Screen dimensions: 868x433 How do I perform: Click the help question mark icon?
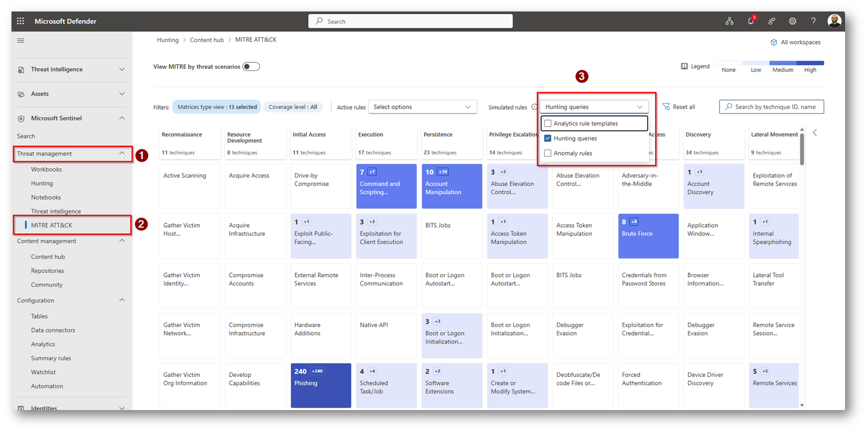[813, 21]
